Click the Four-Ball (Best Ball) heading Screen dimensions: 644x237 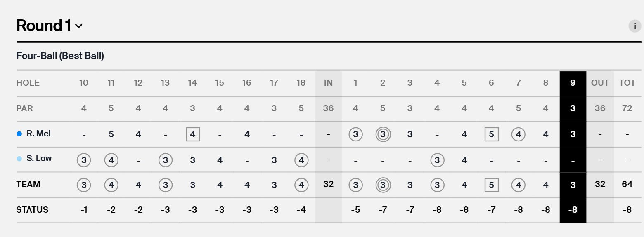[60, 56]
